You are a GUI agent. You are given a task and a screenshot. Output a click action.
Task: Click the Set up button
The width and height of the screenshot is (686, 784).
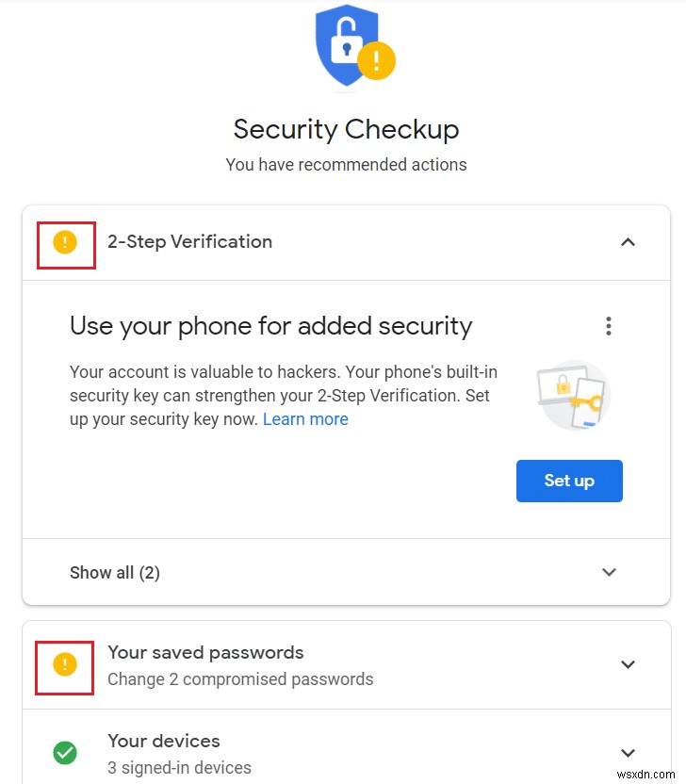point(569,481)
